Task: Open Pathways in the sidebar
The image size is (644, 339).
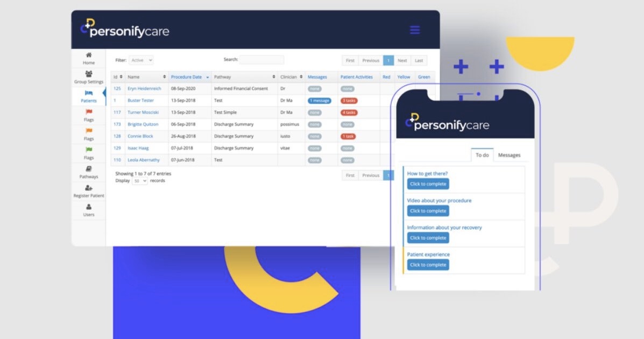Action: tap(89, 173)
